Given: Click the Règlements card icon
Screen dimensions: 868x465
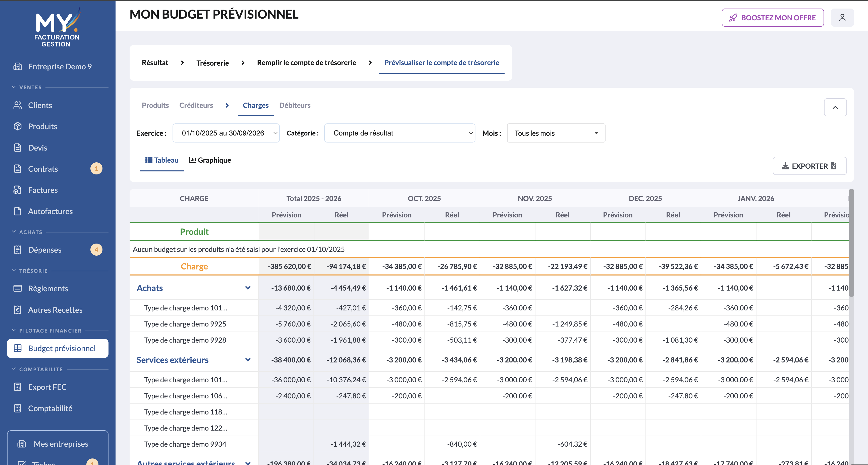Looking at the screenshot, I should tap(18, 288).
